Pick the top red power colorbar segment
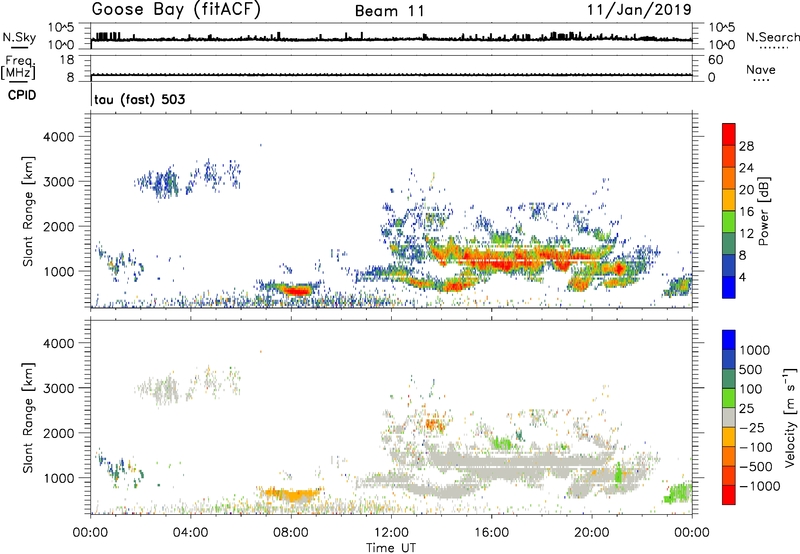The height and width of the screenshot is (554, 800). click(x=729, y=135)
